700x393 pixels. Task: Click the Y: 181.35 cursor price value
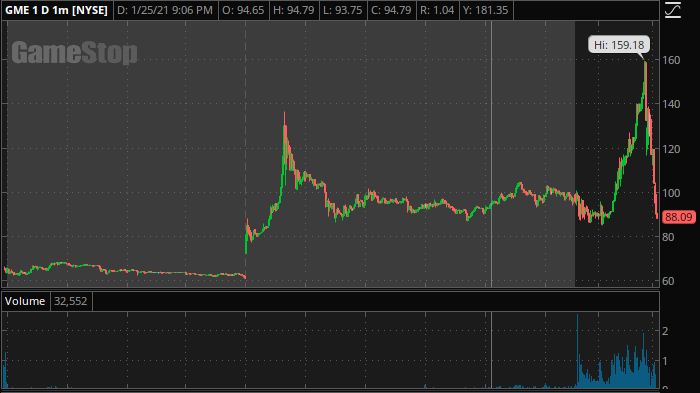coord(486,10)
